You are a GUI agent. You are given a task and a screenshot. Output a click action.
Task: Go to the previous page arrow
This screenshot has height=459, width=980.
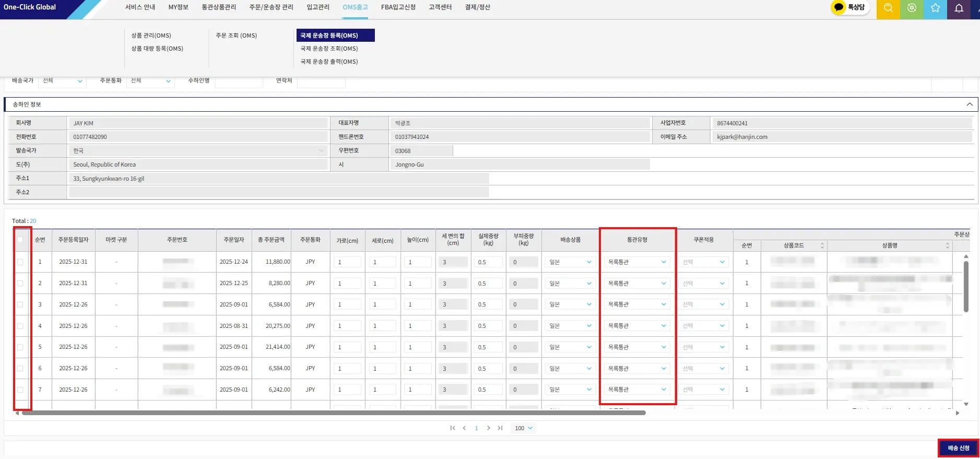[464, 428]
